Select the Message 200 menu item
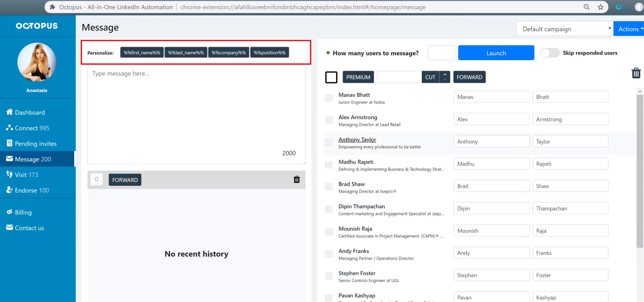Viewport: 644px width, 302px height. (37, 159)
